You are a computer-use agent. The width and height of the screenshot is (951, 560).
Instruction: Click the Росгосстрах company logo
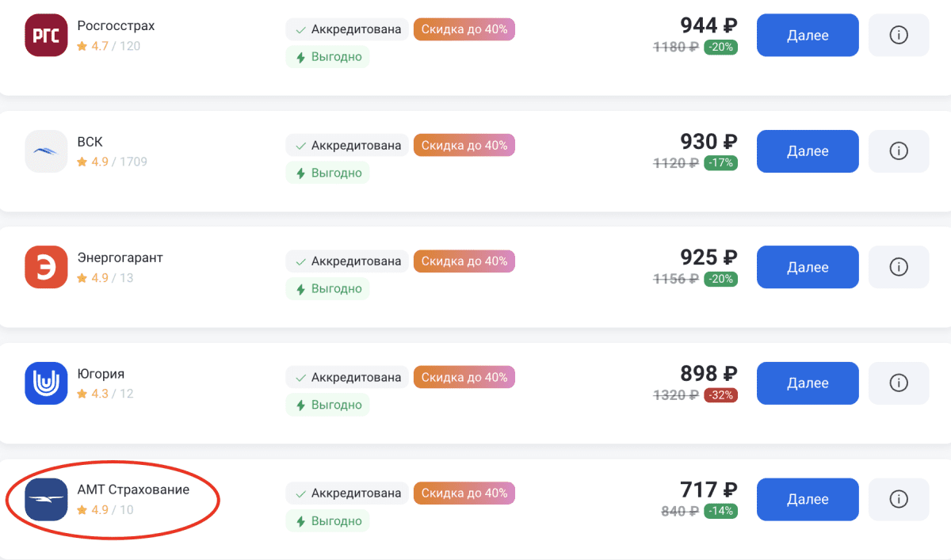46,36
